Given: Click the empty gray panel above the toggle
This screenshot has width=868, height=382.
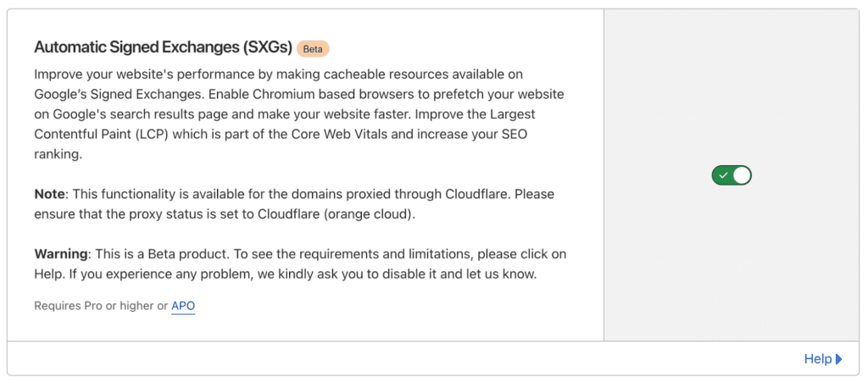Looking at the screenshot, I should (731, 85).
